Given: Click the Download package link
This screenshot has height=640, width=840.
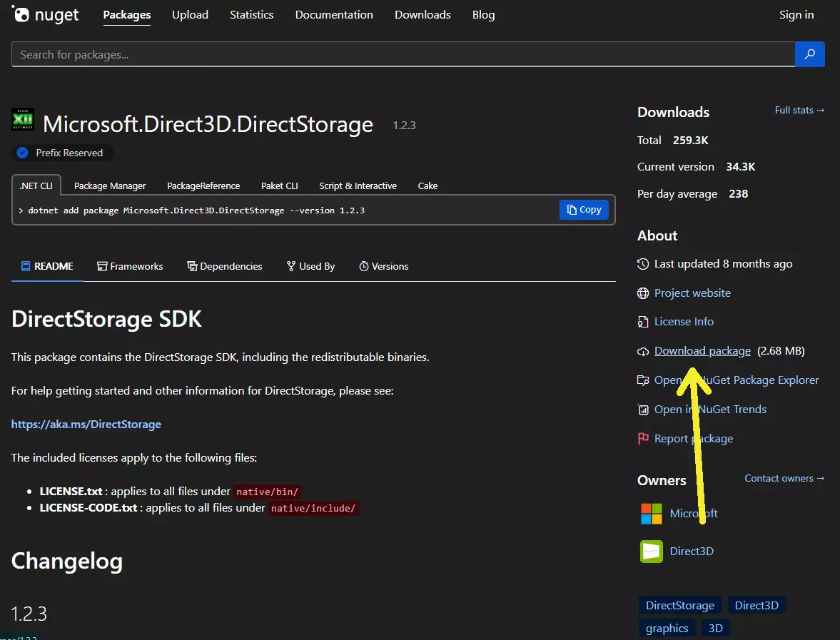Looking at the screenshot, I should click(x=702, y=350).
